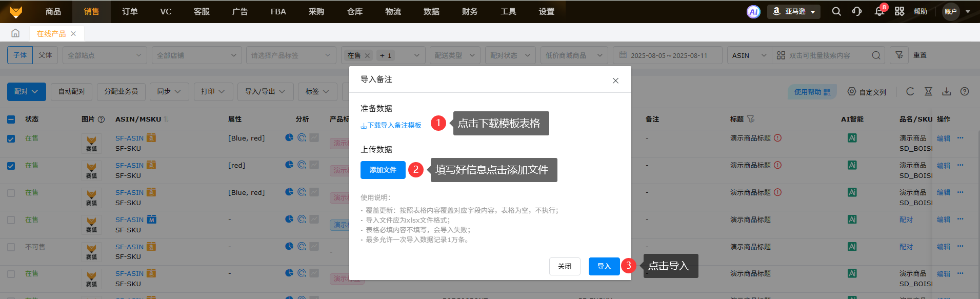Viewport: 980px width, 299px height.
Task: Check the unchecked [Blue, red] row checkbox
Action: point(11,193)
